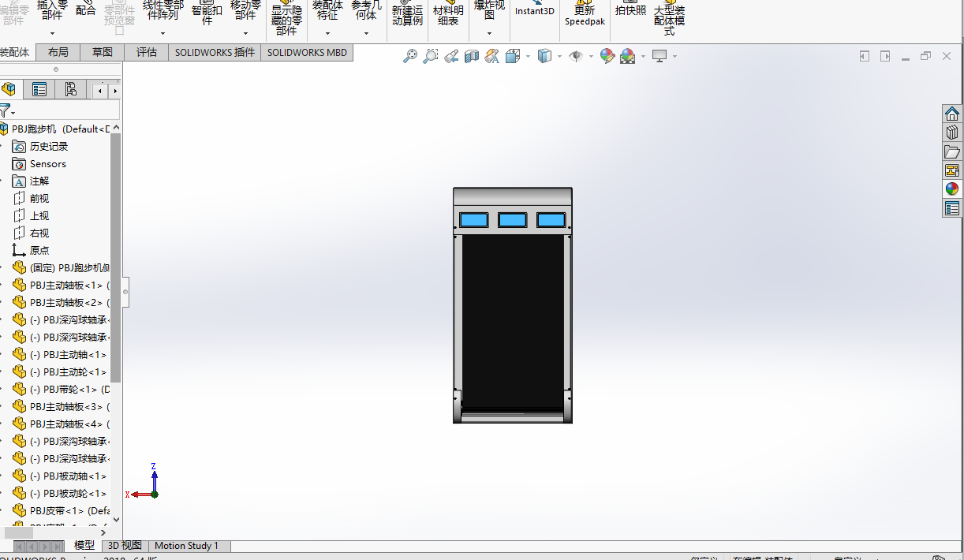
Task: Toggle the Hide/Show Items eye icon
Action: tap(576, 56)
